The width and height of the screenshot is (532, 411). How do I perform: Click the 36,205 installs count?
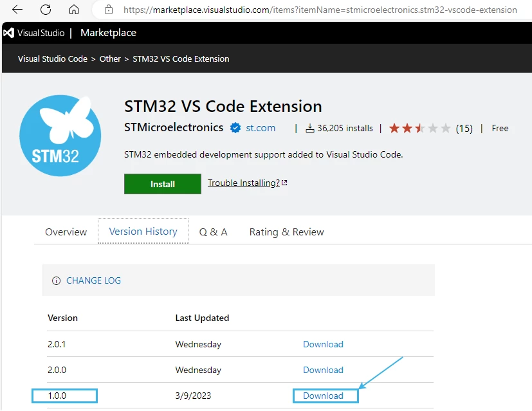point(345,128)
